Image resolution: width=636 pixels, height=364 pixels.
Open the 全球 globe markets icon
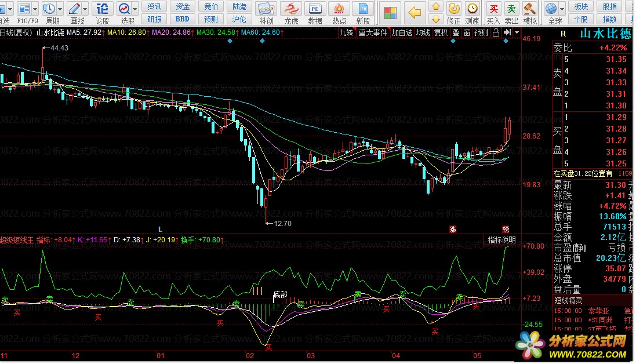click(x=551, y=8)
